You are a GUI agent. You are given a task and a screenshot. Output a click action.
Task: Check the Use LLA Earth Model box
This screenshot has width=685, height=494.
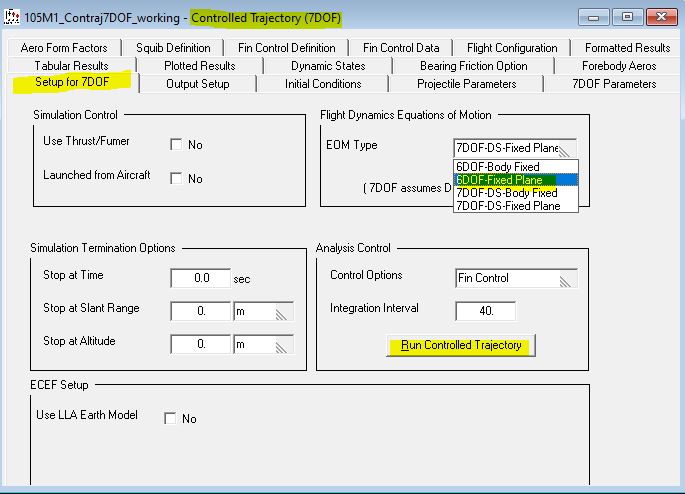pos(170,418)
